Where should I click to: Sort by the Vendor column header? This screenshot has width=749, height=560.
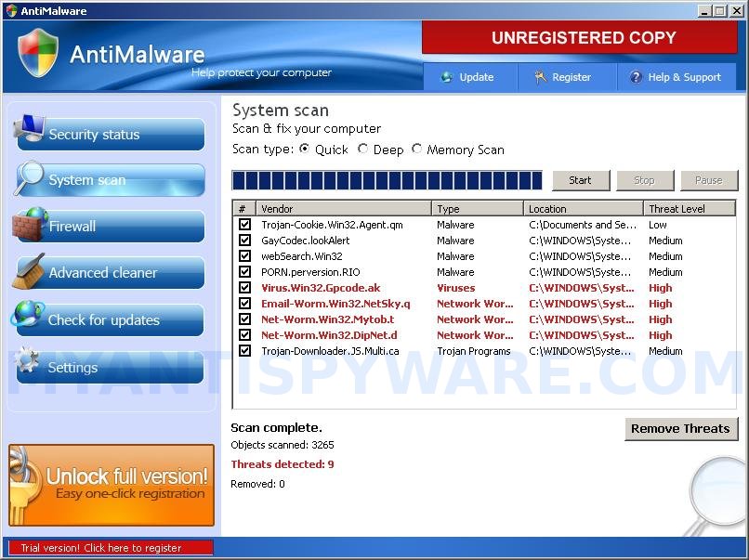click(x=344, y=209)
